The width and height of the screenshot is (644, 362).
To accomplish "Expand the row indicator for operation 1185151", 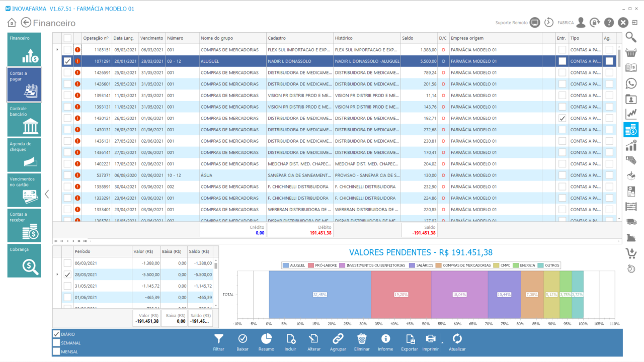I will pos(57,49).
